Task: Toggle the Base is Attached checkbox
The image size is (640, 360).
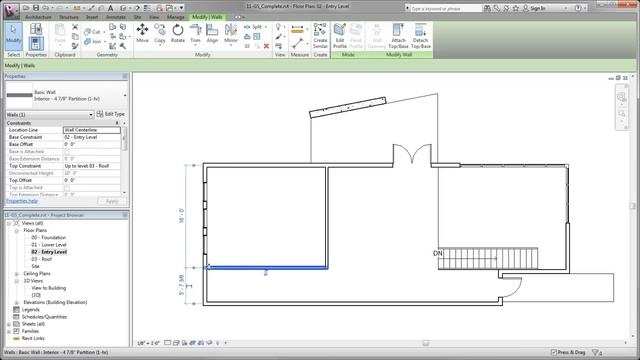Action: [67, 151]
